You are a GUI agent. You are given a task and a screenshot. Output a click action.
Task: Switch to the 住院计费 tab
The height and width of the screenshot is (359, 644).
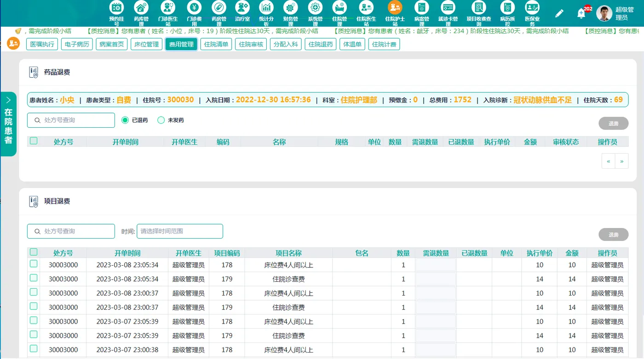[x=384, y=44]
